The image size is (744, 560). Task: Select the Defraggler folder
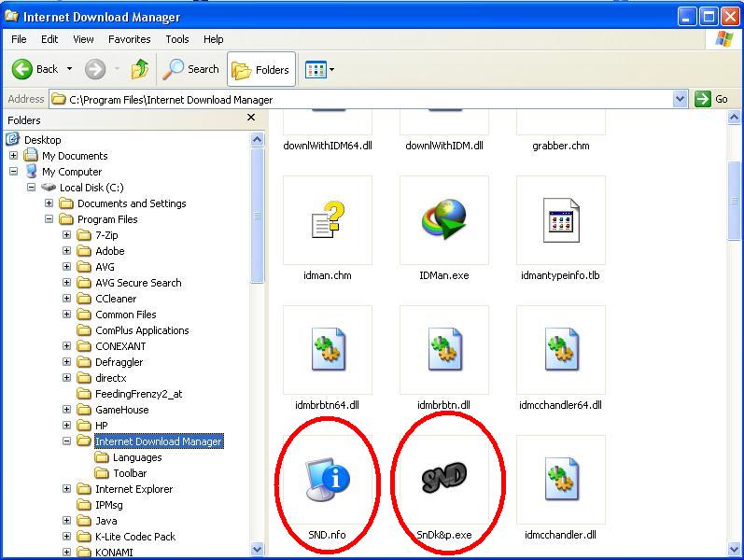pos(119,362)
